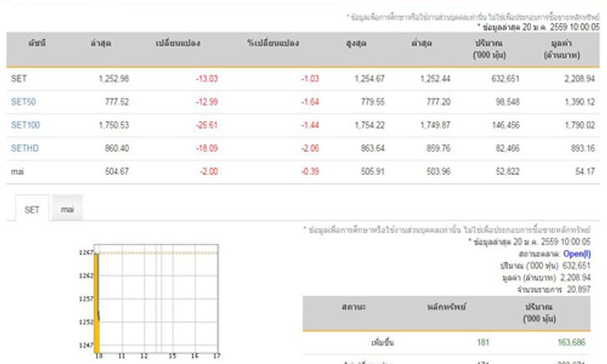Click mai high value 505.91

373,172
